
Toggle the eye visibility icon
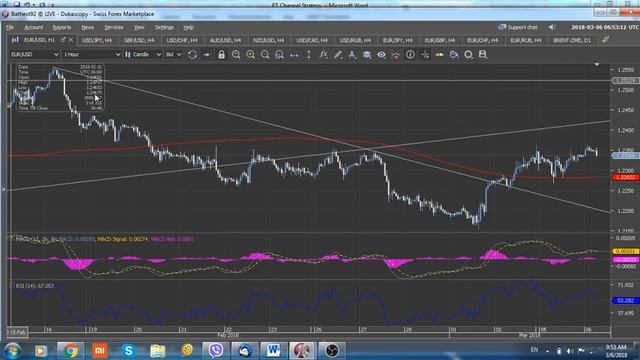[381, 55]
